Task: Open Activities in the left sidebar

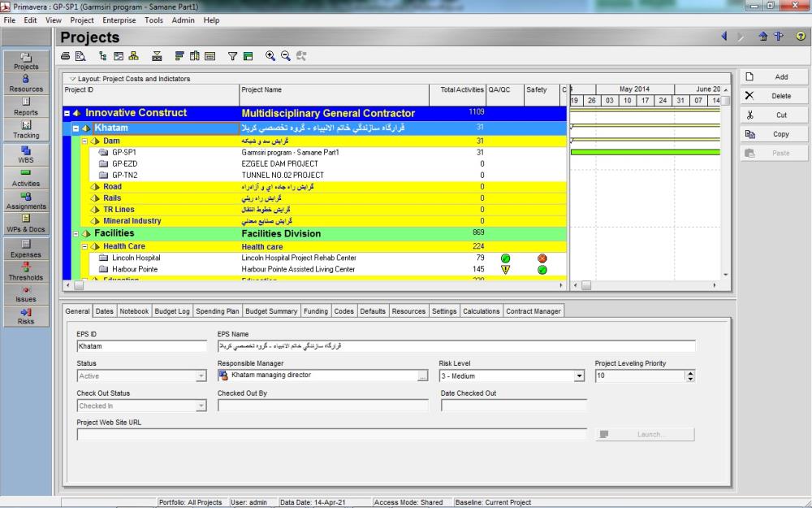Action: click(26, 178)
